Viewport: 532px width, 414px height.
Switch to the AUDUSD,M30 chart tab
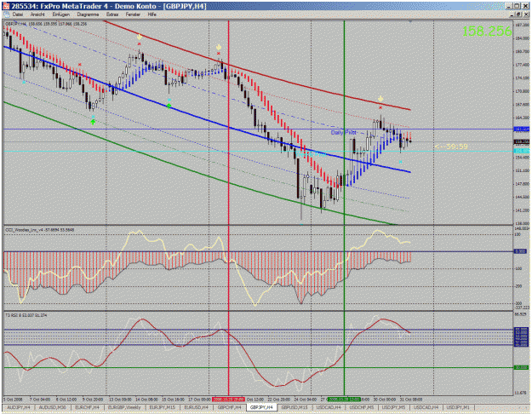52,407
